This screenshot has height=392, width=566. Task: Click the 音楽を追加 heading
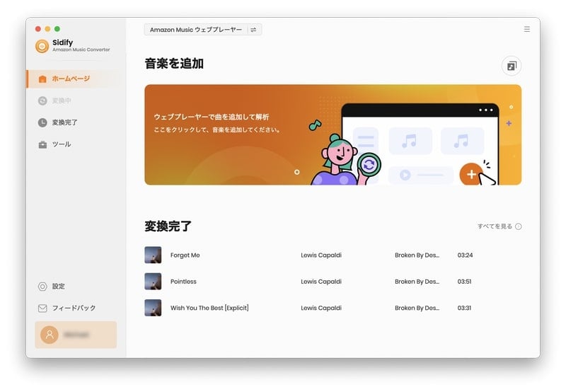(174, 64)
